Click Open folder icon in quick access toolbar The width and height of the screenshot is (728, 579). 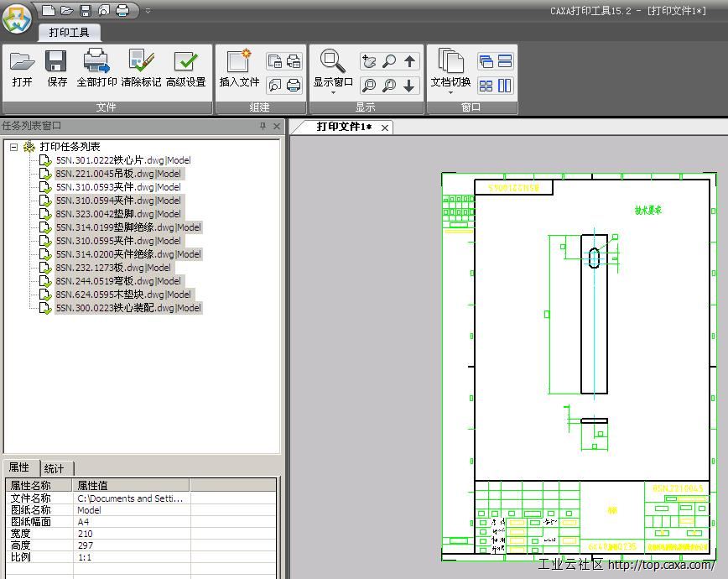67,10
